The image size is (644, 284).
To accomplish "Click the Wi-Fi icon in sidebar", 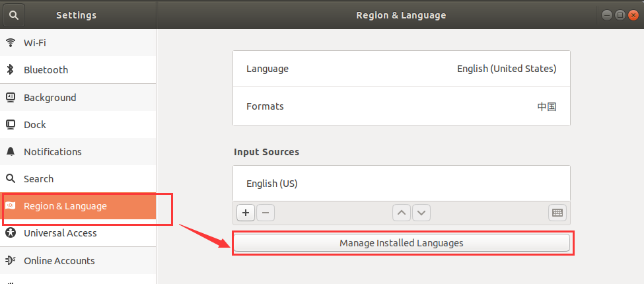I will pos(11,43).
